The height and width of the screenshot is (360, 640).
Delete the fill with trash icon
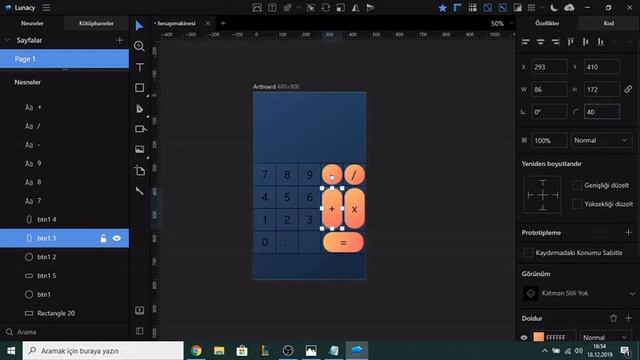tap(613, 318)
